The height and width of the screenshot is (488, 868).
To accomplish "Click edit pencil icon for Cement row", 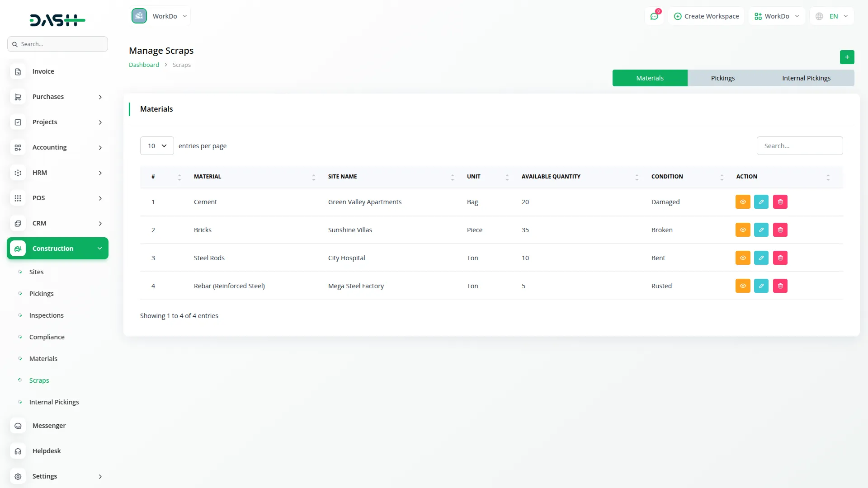I will click(x=761, y=202).
